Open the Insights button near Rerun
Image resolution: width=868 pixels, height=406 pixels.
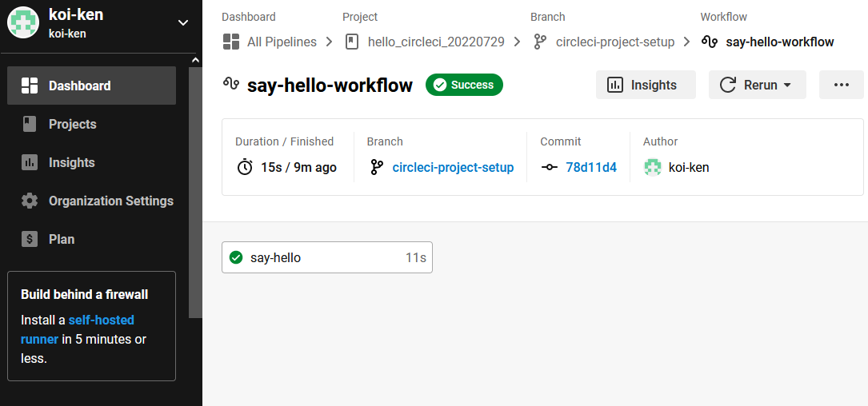[646, 85]
